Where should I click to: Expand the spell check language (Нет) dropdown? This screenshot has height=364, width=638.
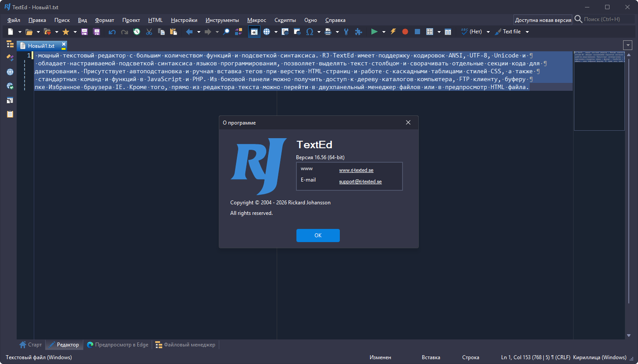click(x=488, y=32)
